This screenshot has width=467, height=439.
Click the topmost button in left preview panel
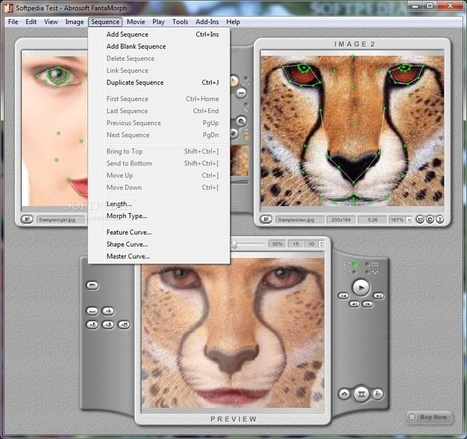coord(92,285)
